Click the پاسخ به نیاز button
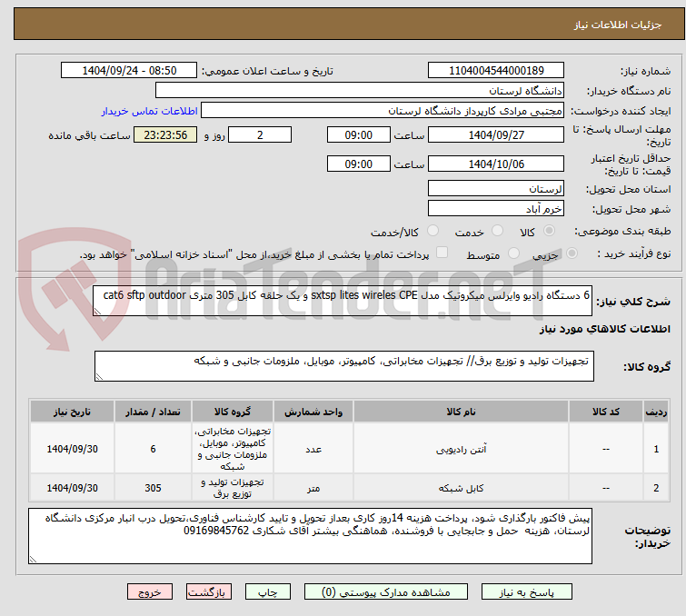686x616 pixels. coord(526,592)
